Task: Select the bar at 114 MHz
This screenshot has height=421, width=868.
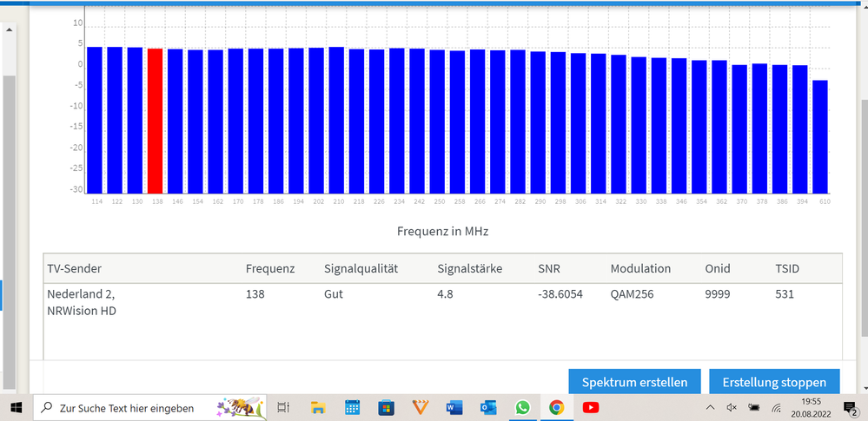Action: coord(95,120)
